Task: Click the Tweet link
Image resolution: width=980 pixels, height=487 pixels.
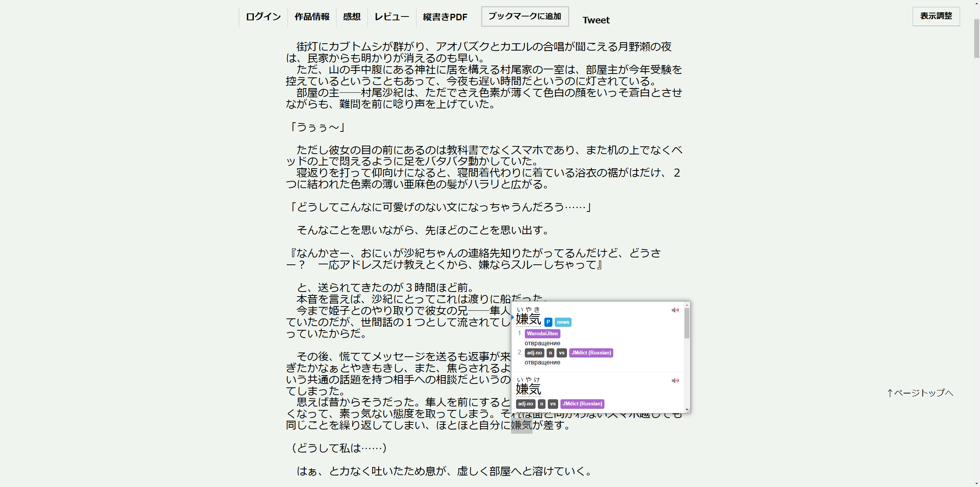Action: tap(596, 20)
